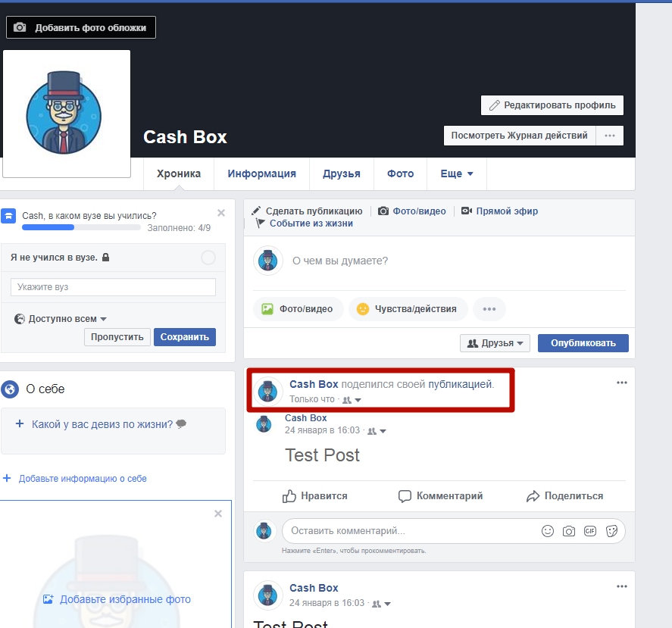
Task: Open GIF picker in comment box
Action: 590,531
